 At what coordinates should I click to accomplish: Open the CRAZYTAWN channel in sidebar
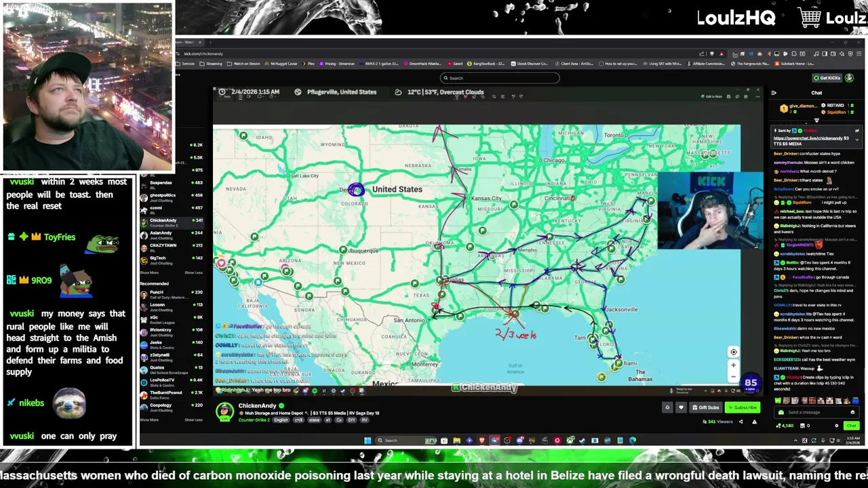coord(171,247)
